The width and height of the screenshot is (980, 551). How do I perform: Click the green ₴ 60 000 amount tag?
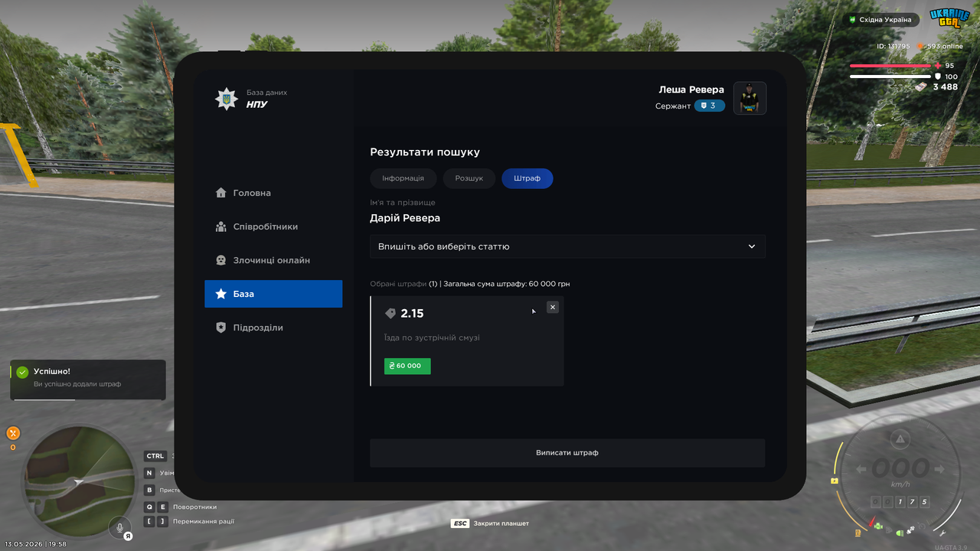(407, 366)
